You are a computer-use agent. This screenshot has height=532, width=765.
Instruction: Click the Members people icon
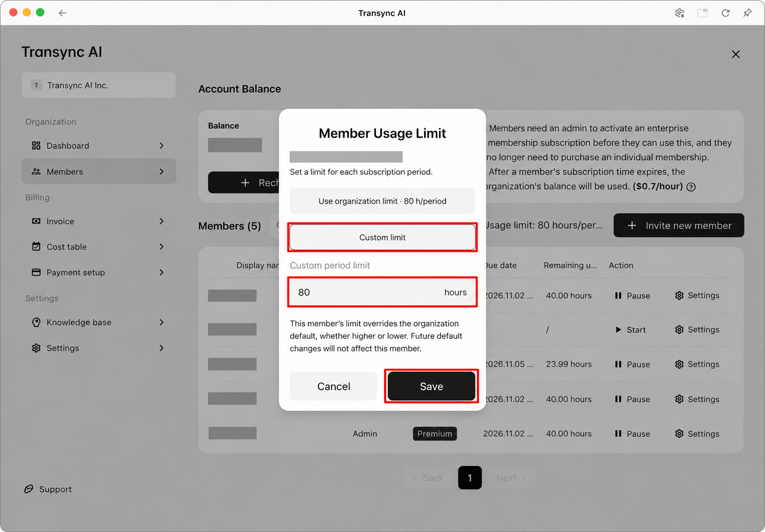36,172
